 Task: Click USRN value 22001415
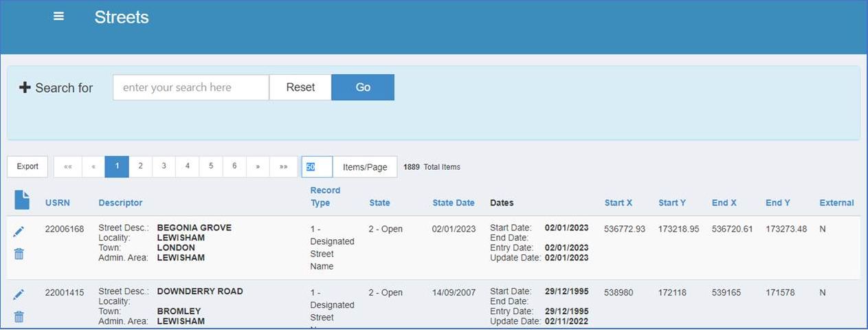pyautogui.click(x=65, y=292)
